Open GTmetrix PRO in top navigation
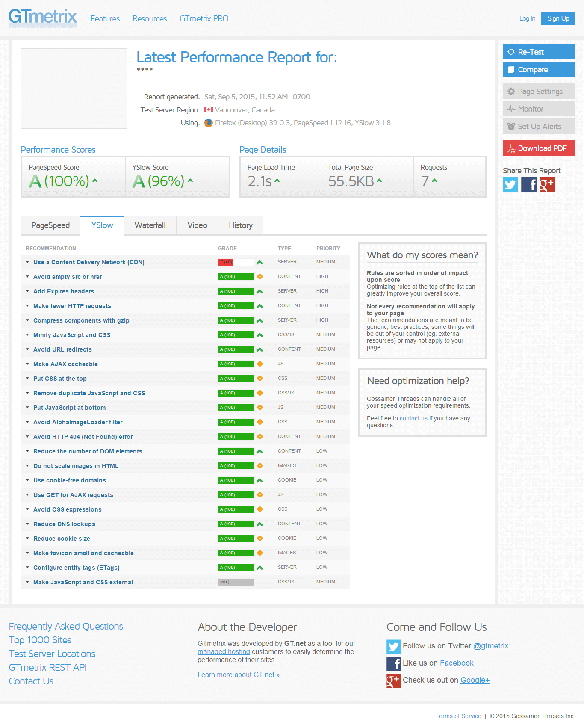The image size is (584, 728). (204, 18)
